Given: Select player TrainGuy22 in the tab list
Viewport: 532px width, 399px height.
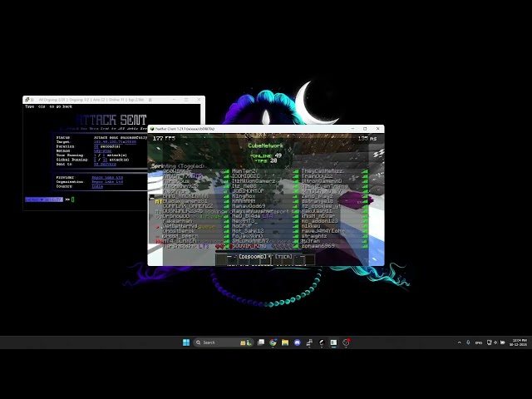Looking at the screenshot, I should click(318, 176).
